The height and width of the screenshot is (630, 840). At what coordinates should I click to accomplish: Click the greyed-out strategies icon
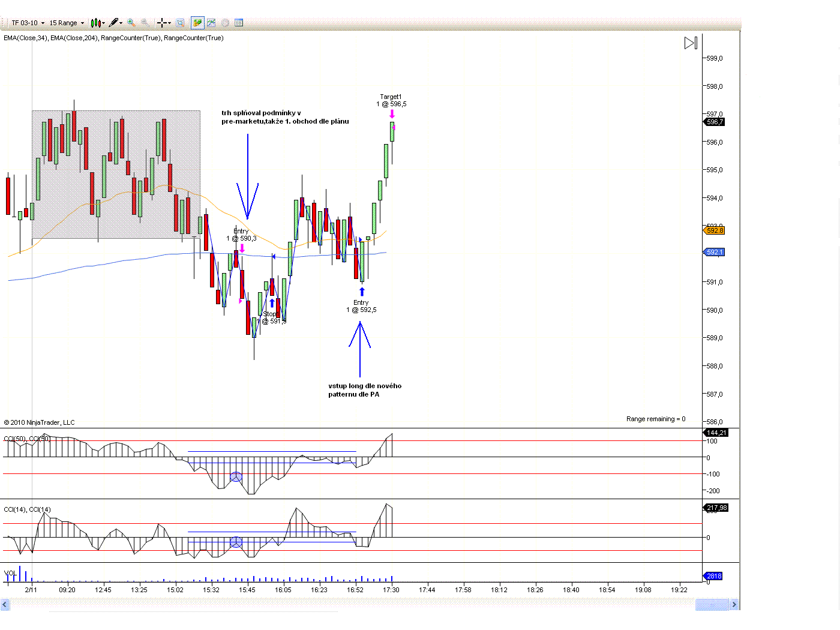tap(225, 23)
